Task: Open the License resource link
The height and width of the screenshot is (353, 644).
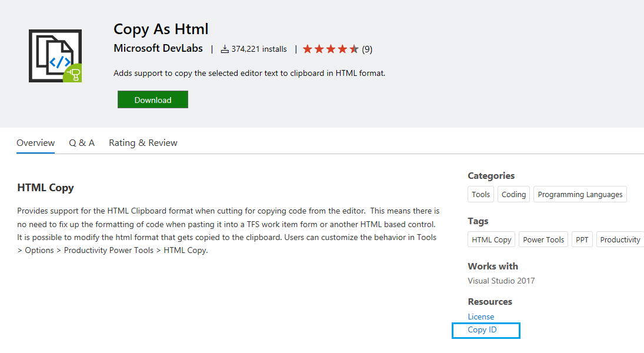Action: click(x=481, y=317)
